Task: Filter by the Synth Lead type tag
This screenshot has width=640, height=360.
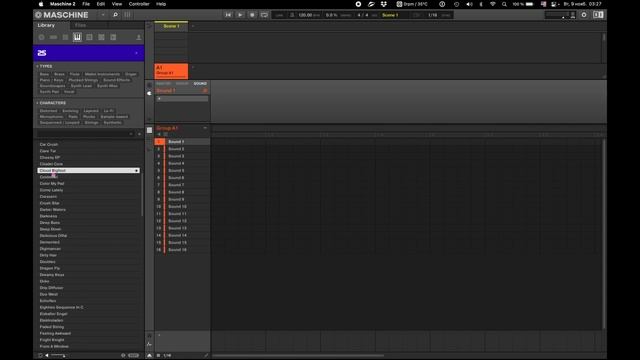Action: click(x=81, y=86)
